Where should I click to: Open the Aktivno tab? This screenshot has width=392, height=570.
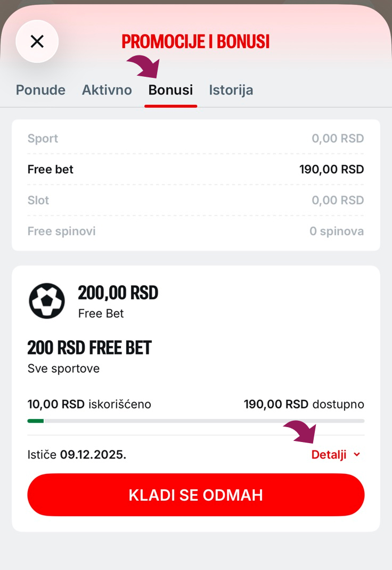107,90
